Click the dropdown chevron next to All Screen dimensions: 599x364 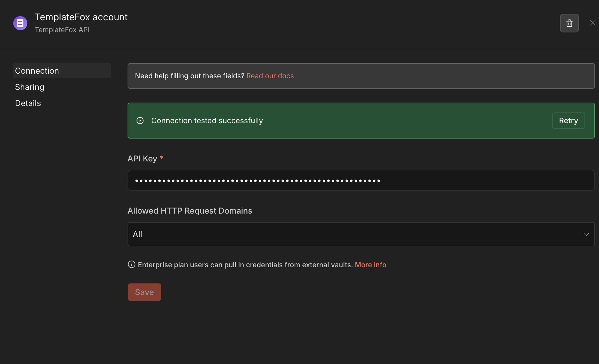586,234
